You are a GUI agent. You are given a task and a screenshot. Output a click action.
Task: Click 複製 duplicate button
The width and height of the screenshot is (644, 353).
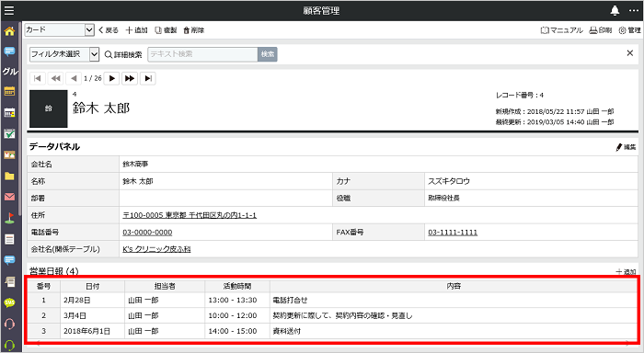pos(166,30)
